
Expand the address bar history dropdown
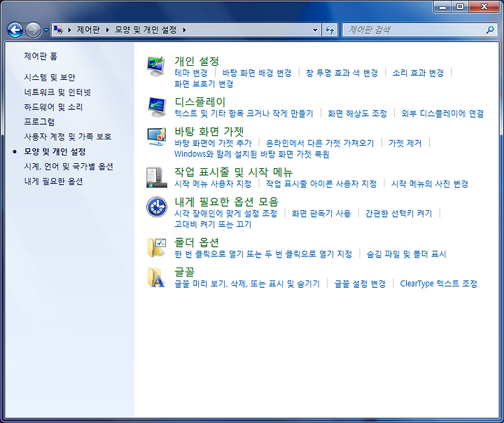(x=315, y=30)
